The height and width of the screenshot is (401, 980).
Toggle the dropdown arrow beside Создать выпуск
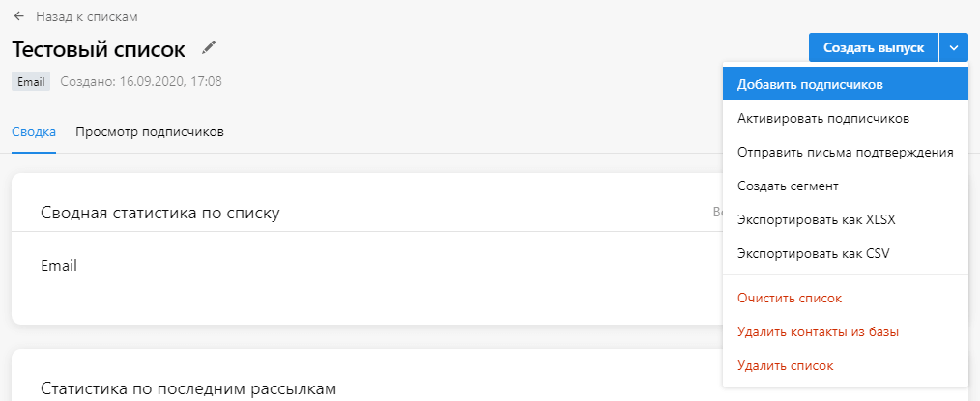[x=954, y=47]
